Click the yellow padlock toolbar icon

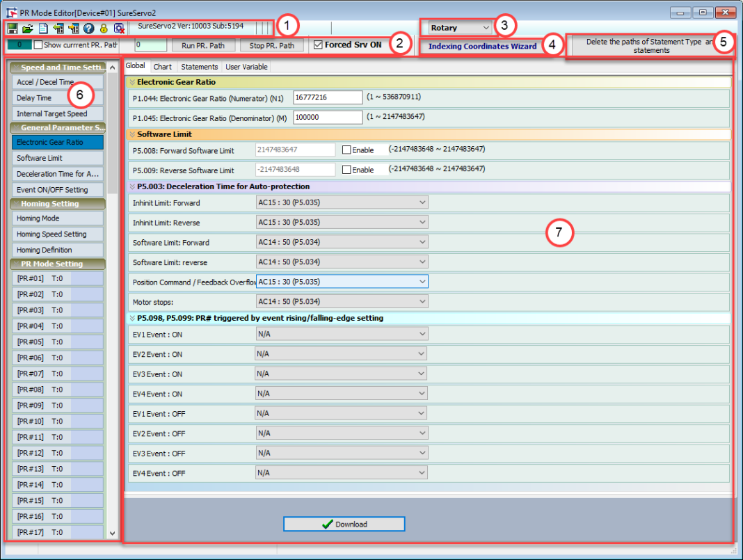pyautogui.click(x=104, y=28)
